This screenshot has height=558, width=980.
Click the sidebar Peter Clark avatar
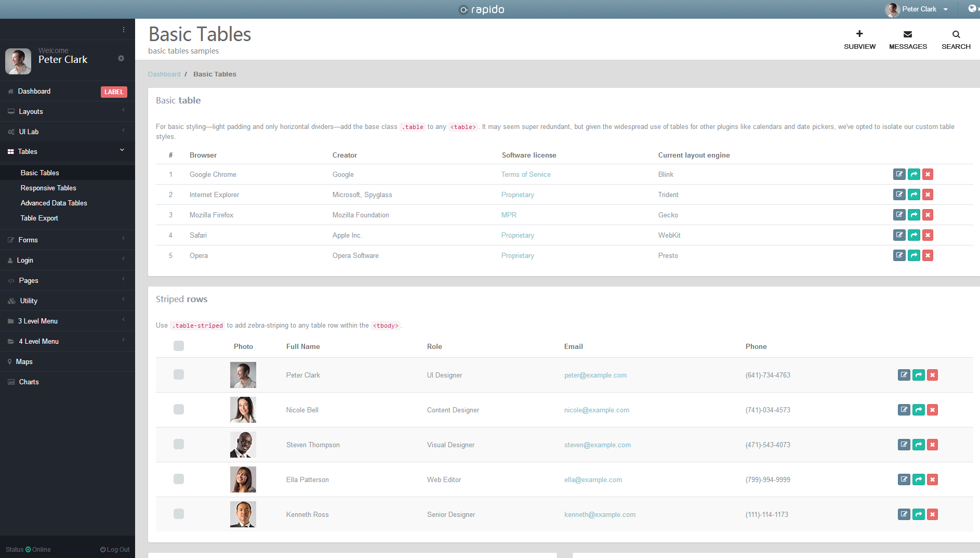[x=18, y=61]
